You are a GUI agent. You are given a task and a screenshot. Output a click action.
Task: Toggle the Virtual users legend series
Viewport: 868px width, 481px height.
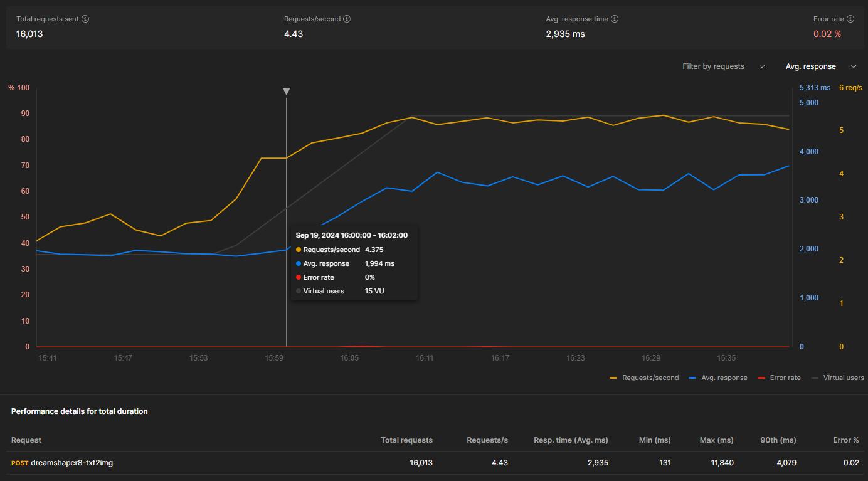(837, 378)
